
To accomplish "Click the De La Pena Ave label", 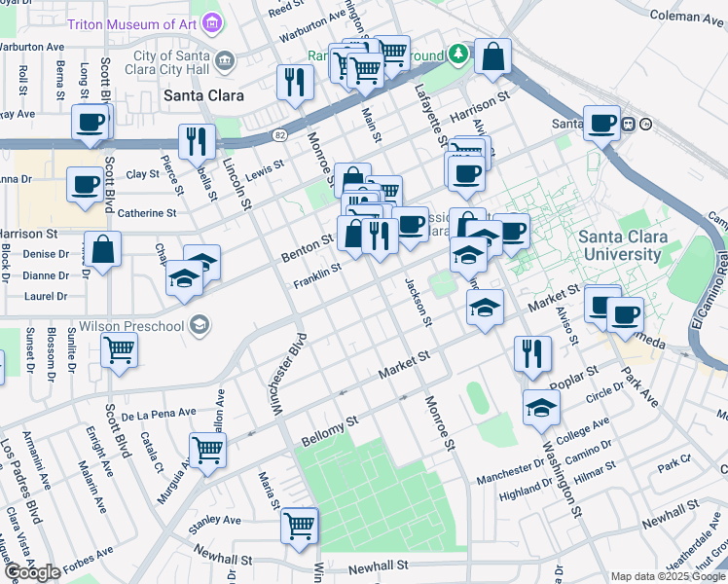I will (159, 414).
